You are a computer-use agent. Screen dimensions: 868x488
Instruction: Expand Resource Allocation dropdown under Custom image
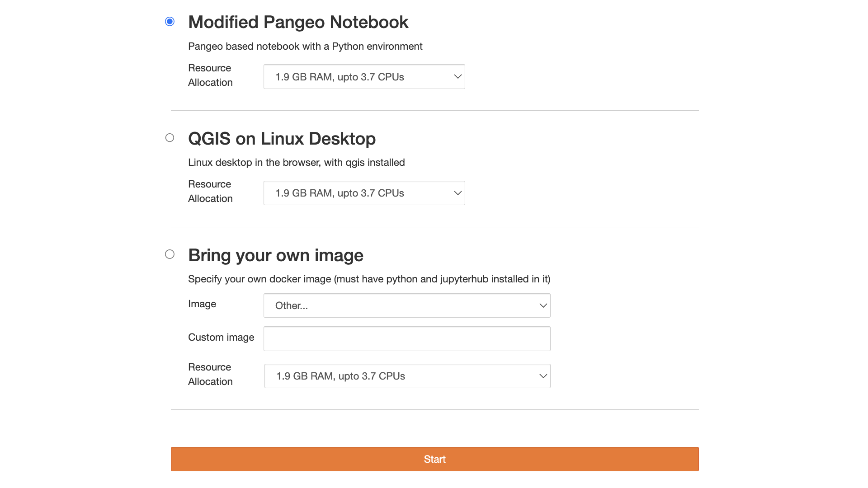pos(407,376)
